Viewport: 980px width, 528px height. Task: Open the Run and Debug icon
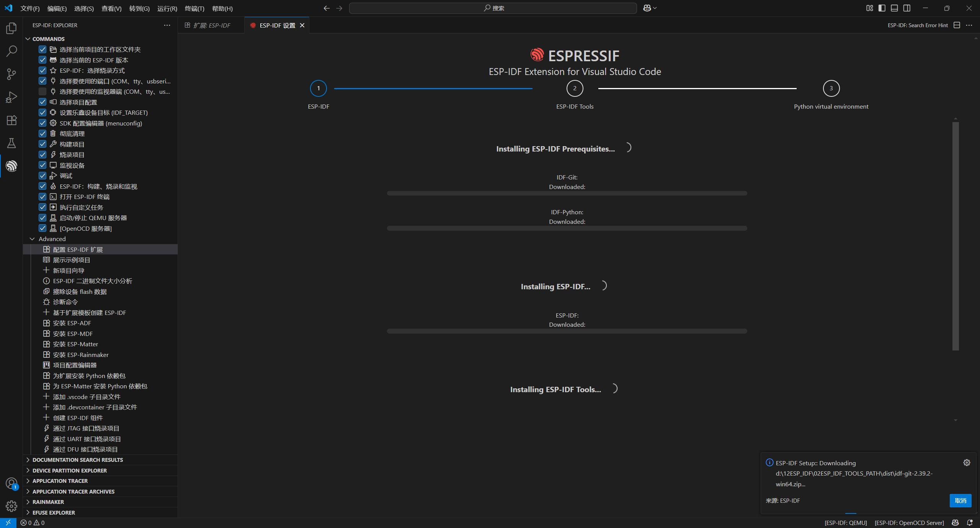point(11,97)
